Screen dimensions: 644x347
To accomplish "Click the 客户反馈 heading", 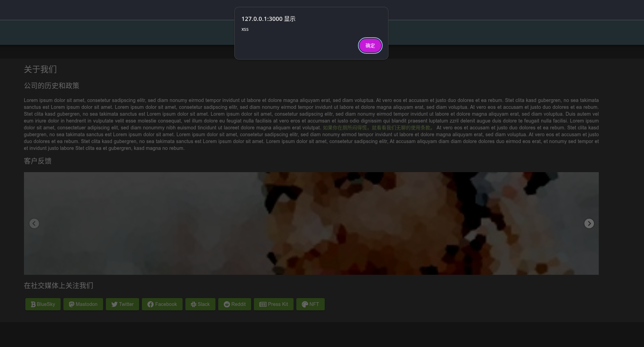I will [x=38, y=161].
